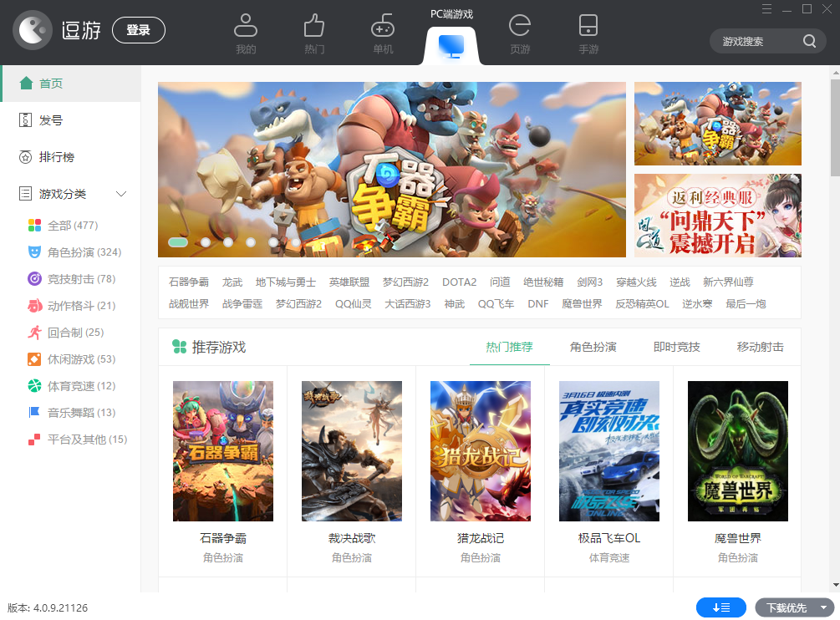Select the third banner carousel dot
This screenshot has width=840, height=620.
coord(228,242)
